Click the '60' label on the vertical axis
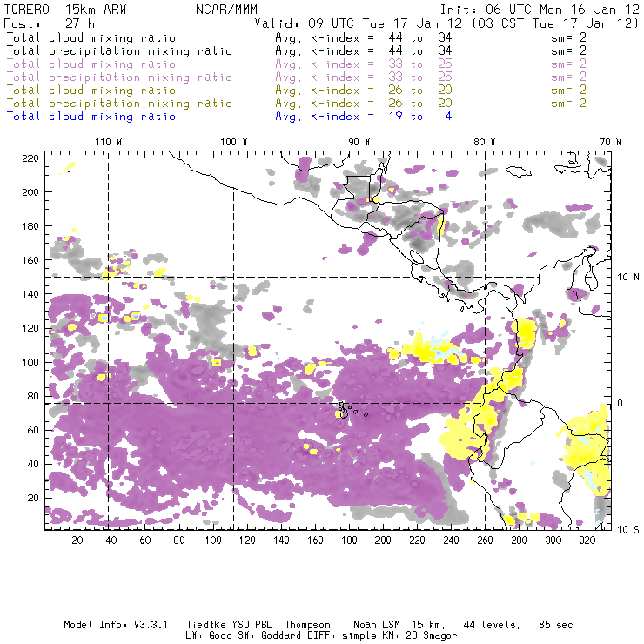 pyautogui.click(x=33, y=430)
